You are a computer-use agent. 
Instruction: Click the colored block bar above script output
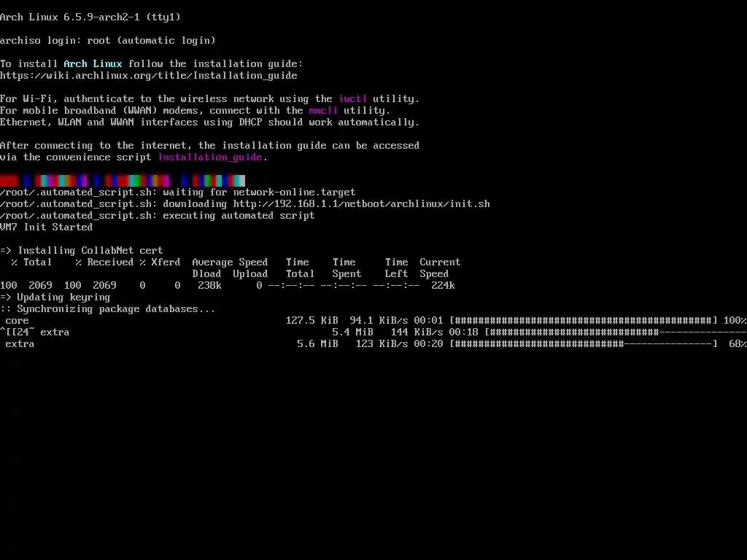pos(123,181)
